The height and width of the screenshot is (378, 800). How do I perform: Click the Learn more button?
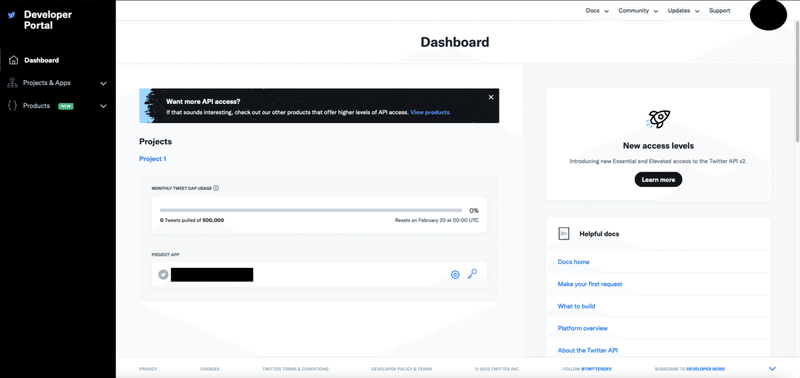point(658,180)
